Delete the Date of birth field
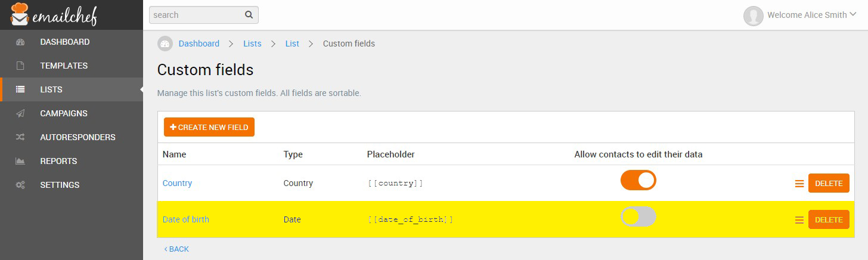 [829, 219]
